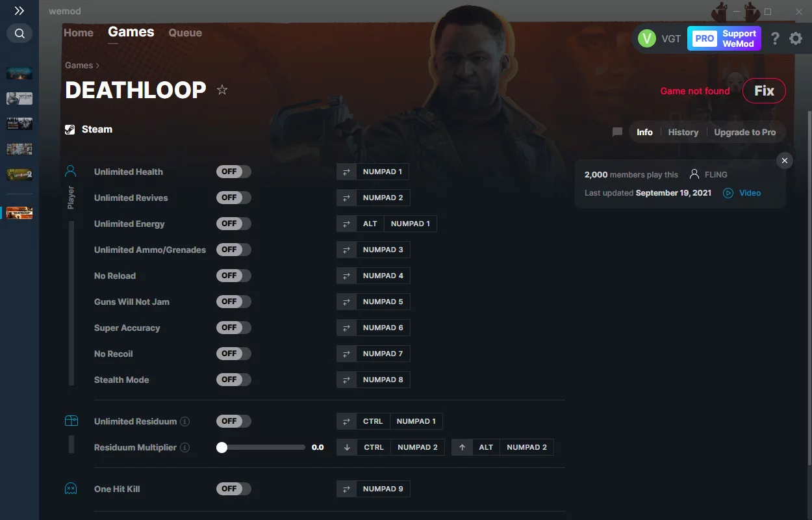The width and height of the screenshot is (812, 520).
Task: Expand the sidebar with double chevron icon
Action: click(x=19, y=11)
